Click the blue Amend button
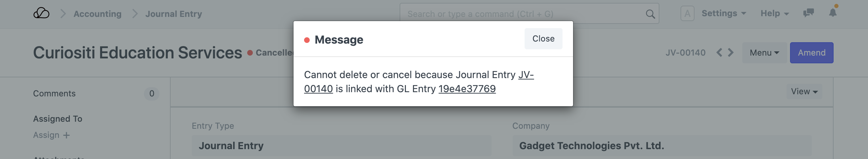Image resolution: width=868 pixels, height=159 pixels. (811, 53)
